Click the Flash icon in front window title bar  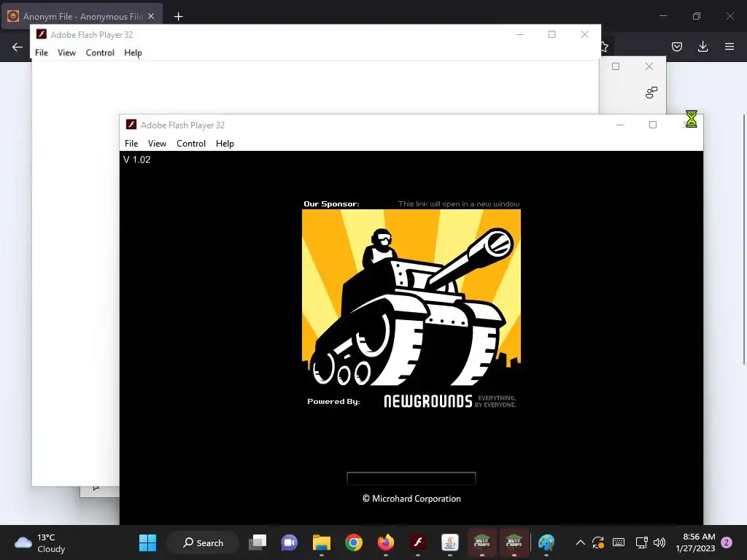(x=131, y=125)
